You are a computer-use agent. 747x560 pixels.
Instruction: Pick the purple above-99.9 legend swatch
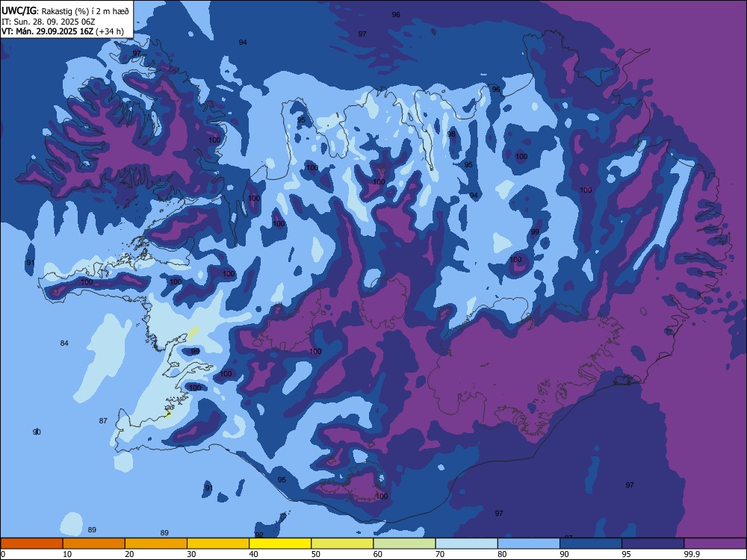pos(715,544)
